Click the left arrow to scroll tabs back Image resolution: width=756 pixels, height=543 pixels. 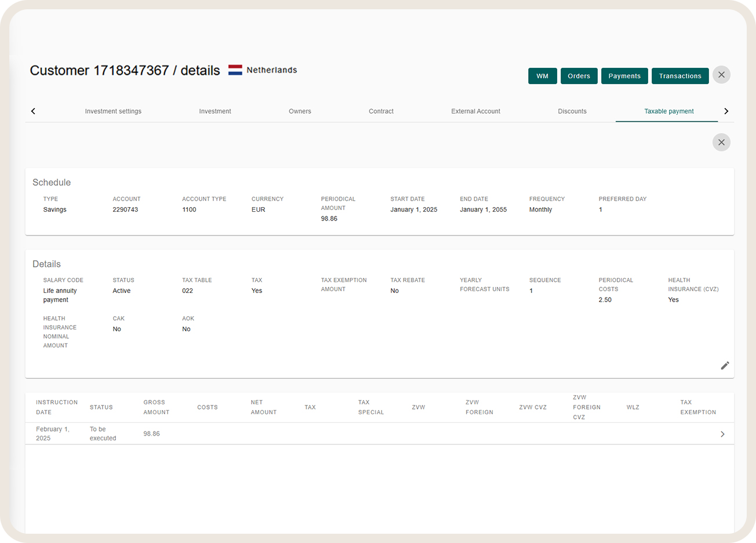33,111
